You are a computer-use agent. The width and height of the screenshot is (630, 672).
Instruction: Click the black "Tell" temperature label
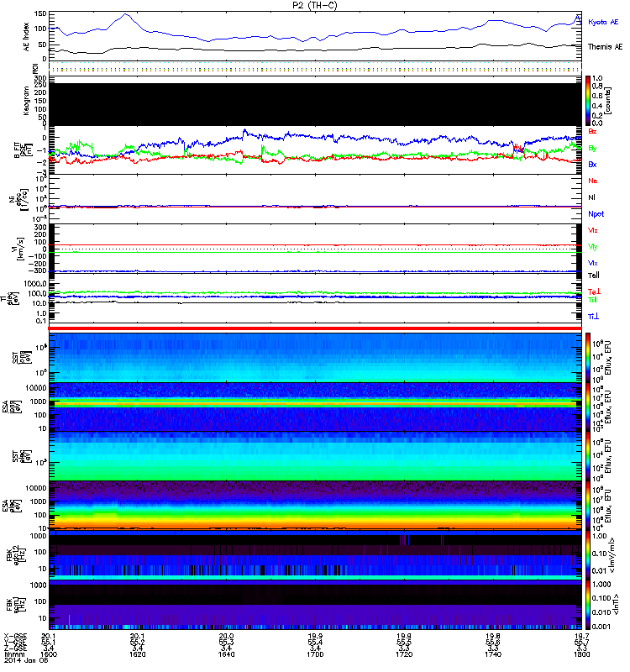(593, 276)
